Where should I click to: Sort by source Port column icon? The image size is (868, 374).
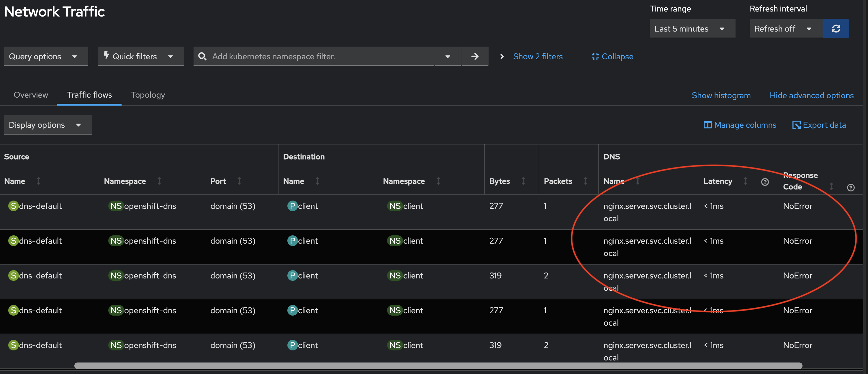239,181
